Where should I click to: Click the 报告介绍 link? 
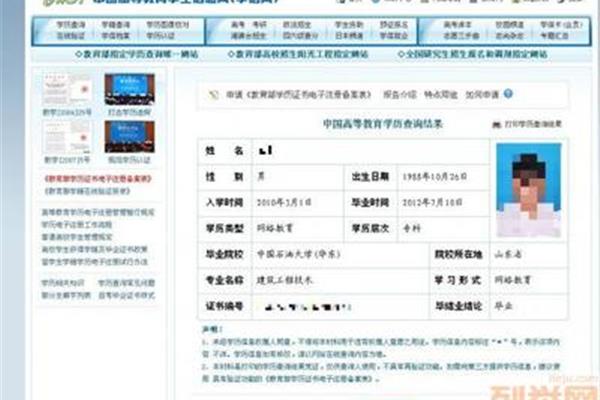tap(399, 95)
